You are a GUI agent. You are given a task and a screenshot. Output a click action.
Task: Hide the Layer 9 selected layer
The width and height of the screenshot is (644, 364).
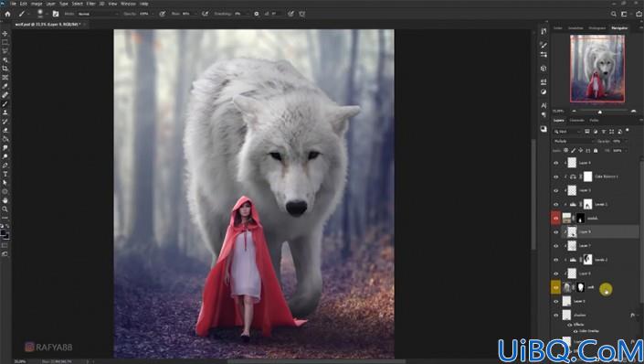pos(555,232)
